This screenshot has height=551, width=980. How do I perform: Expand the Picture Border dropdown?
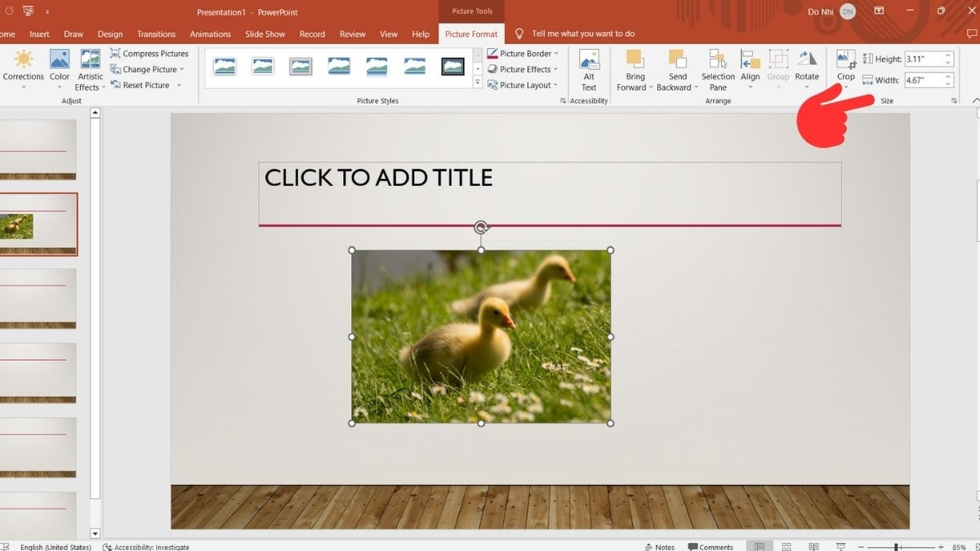(556, 53)
